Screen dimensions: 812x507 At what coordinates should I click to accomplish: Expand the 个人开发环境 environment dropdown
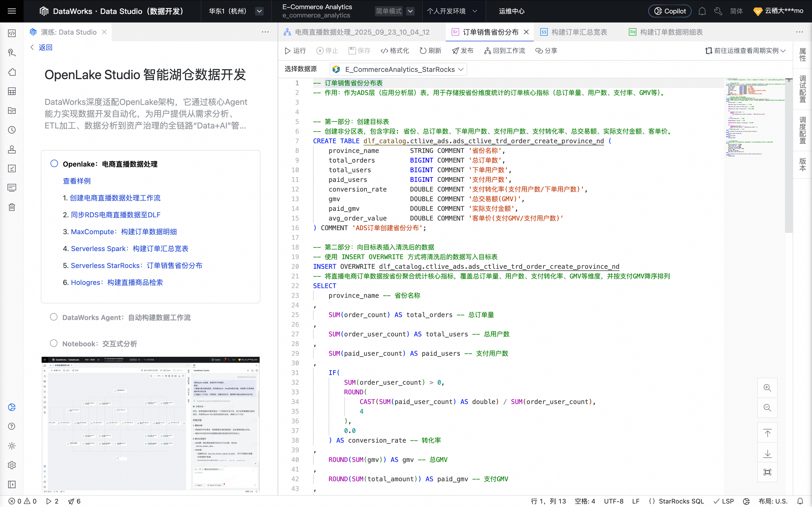[474, 11]
